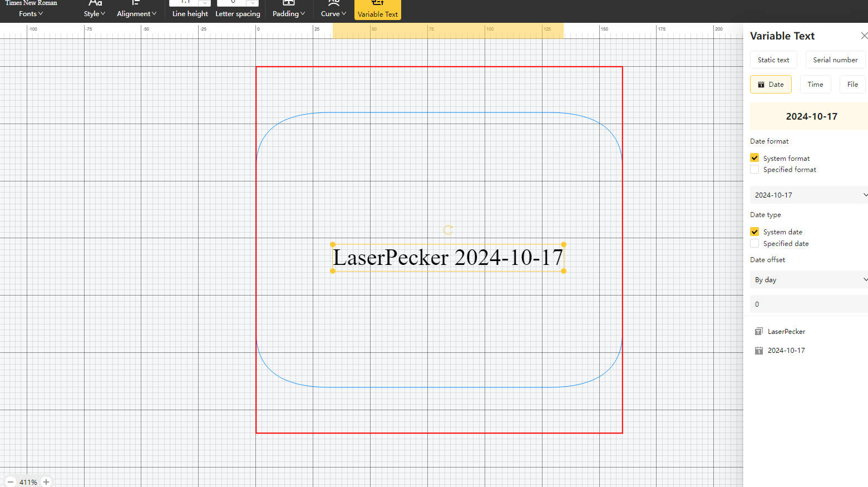Select the Date tab
This screenshot has width=868, height=487.
point(771,85)
